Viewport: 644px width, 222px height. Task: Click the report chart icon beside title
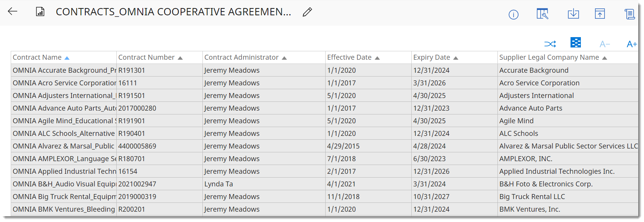(40, 12)
